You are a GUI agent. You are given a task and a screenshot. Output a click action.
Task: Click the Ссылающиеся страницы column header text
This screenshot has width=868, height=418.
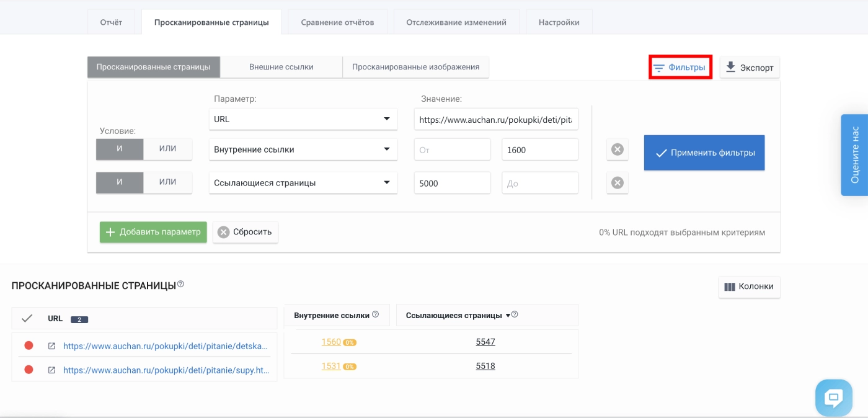[454, 315]
